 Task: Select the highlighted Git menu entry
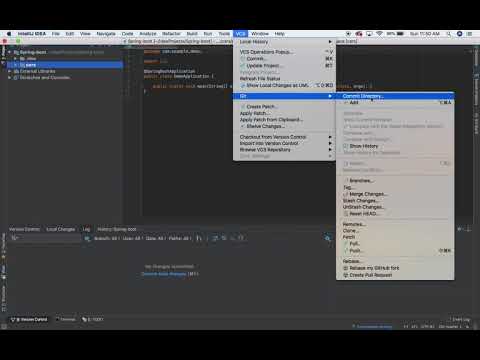click(x=284, y=96)
